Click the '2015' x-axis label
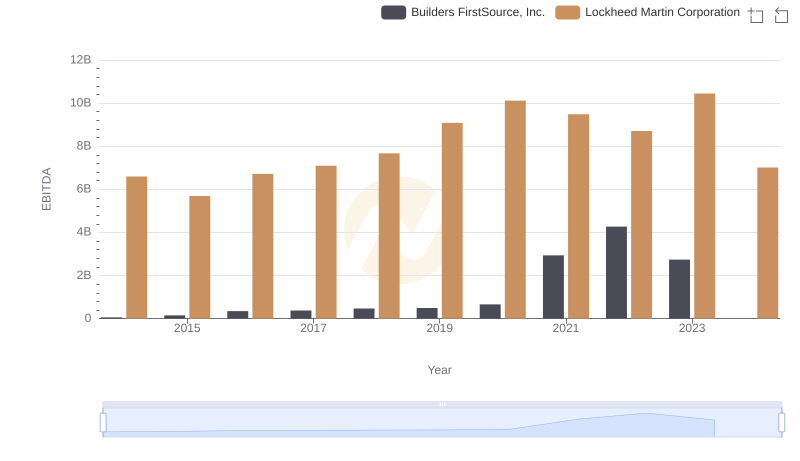Image resolution: width=800 pixels, height=461 pixels. (x=187, y=328)
